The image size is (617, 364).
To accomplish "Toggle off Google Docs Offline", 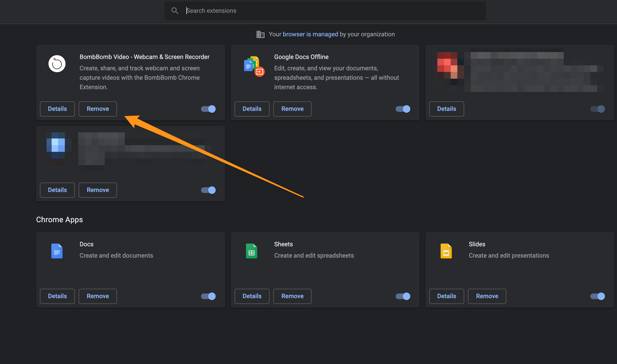I will coord(403,109).
